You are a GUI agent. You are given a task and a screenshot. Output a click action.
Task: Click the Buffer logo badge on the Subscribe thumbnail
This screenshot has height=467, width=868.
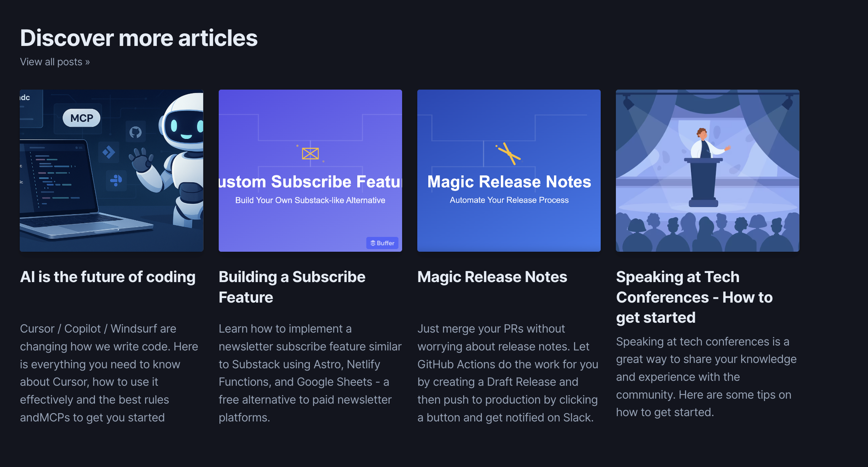click(382, 243)
